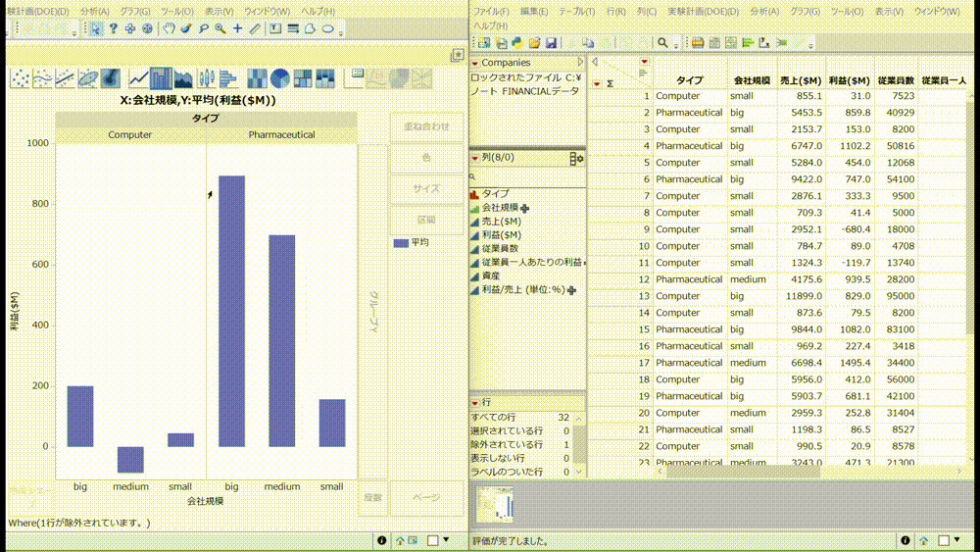
Task: Click the column search input field
Action: [x=529, y=176]
